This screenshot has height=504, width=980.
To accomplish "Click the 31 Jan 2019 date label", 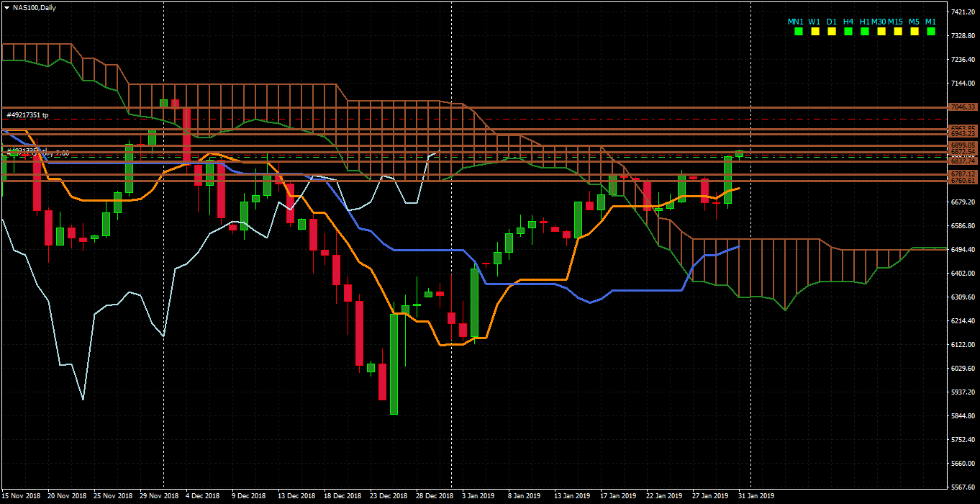I will click(x=756, y=496).
